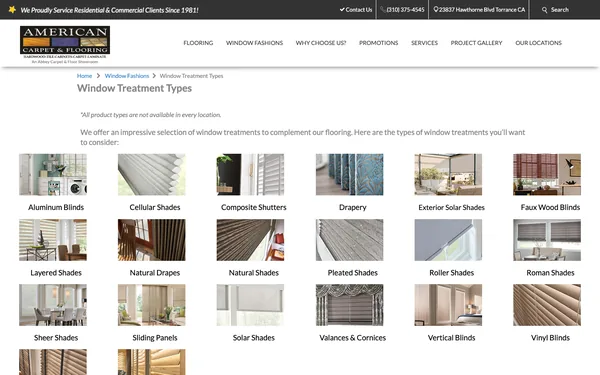Open the Aluminum Blinds text link

pyautogui.click(x=56, y=207)
